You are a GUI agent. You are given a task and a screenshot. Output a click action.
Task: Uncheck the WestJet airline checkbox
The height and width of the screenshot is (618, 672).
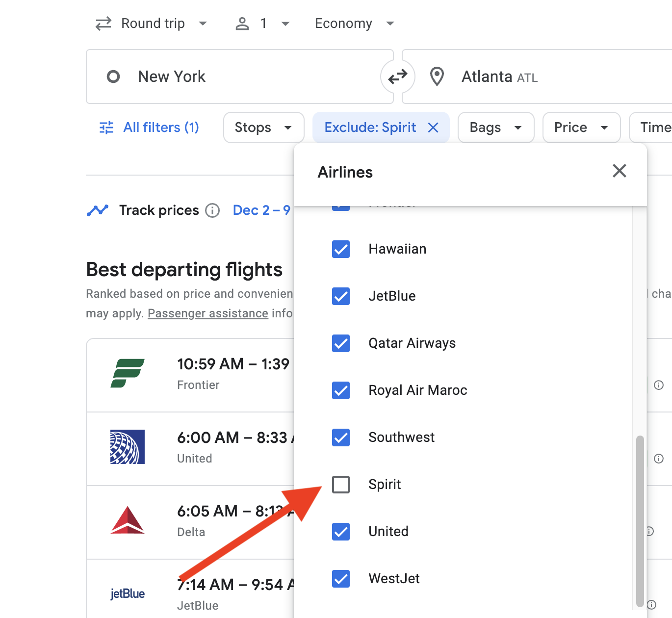[x=341, y=579]
